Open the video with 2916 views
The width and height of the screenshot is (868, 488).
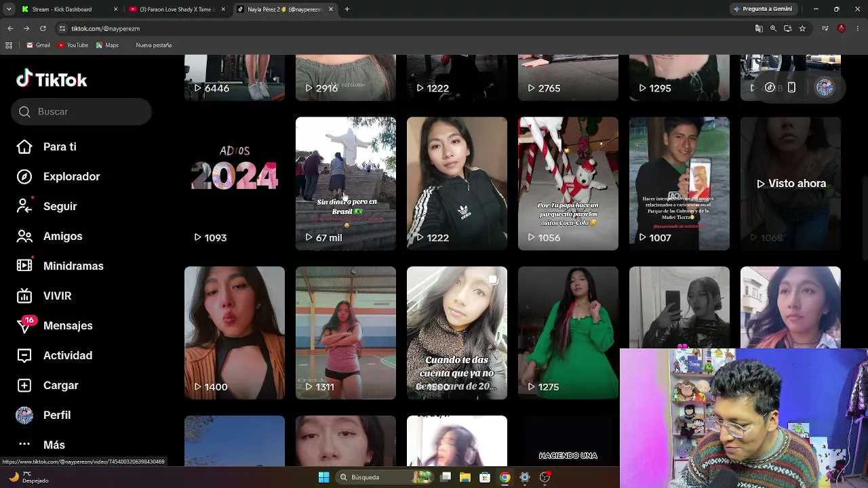coord(346,78)
